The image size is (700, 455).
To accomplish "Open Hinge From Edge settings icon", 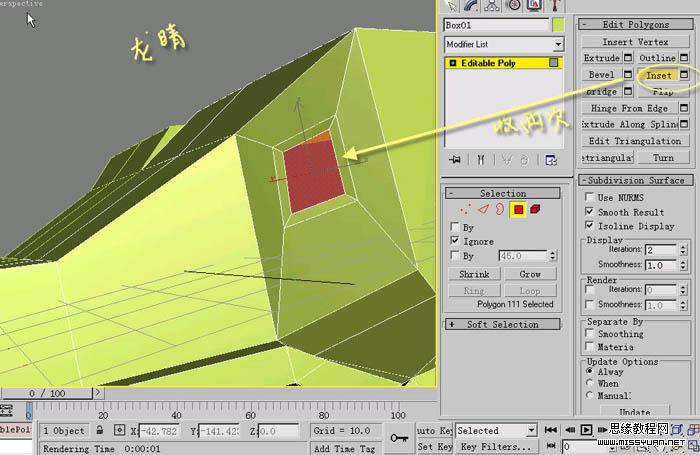I will pos(684,108).
